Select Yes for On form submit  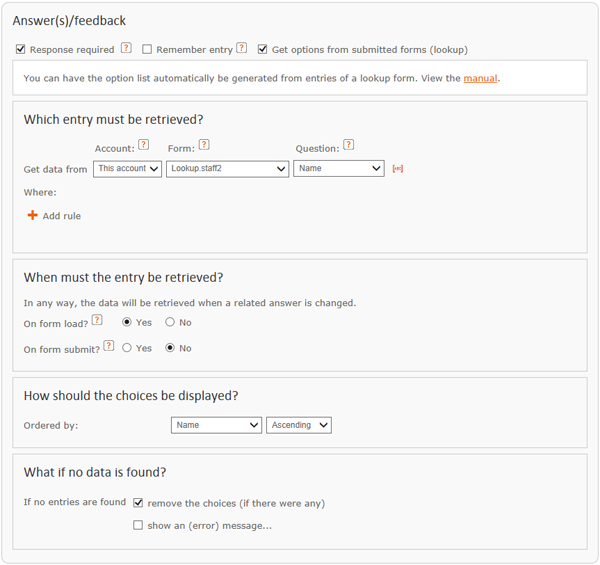tap(127, 348)
